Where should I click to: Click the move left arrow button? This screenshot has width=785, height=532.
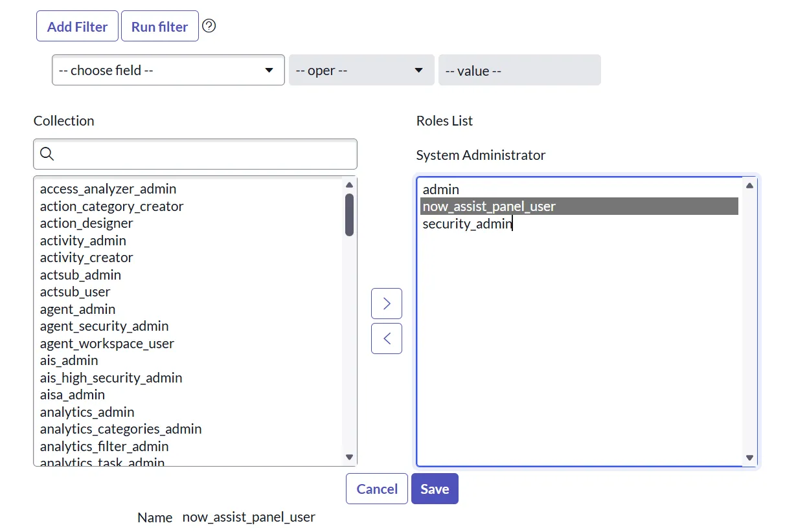[x=387, y=338]
